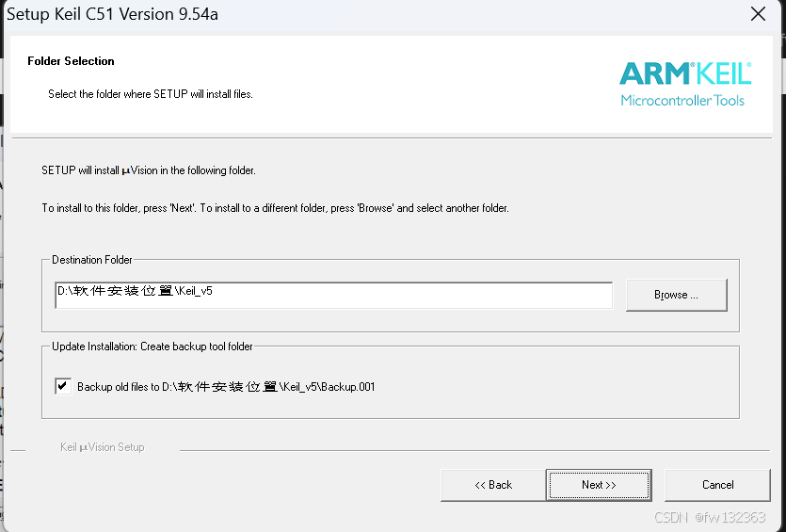Image resolution: width=786 pixels, height=532 pixels.
Task: Open the Browse... folder picker
Action: [676, 295]
